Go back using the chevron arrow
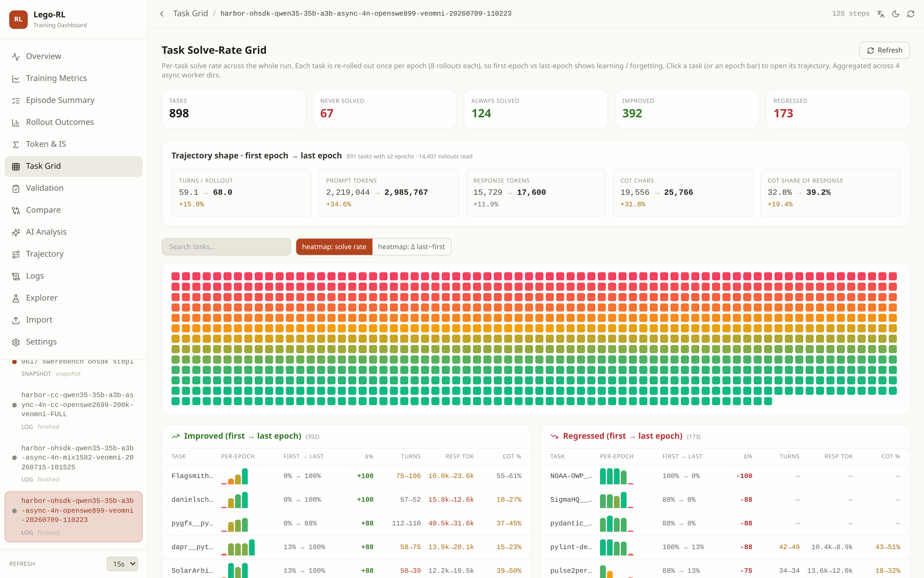The height and width of the screenshot is (578, 924). [x=162, y=14]
